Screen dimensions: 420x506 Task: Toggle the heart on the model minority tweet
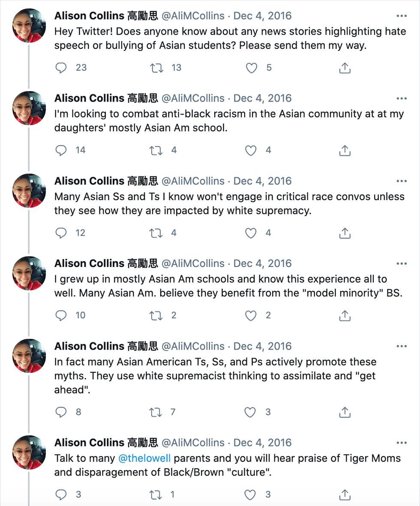point(251,316)
